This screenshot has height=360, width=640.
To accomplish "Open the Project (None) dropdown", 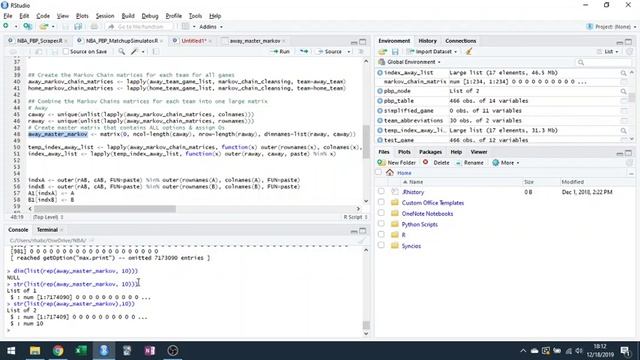I will [x=611, y=27].
